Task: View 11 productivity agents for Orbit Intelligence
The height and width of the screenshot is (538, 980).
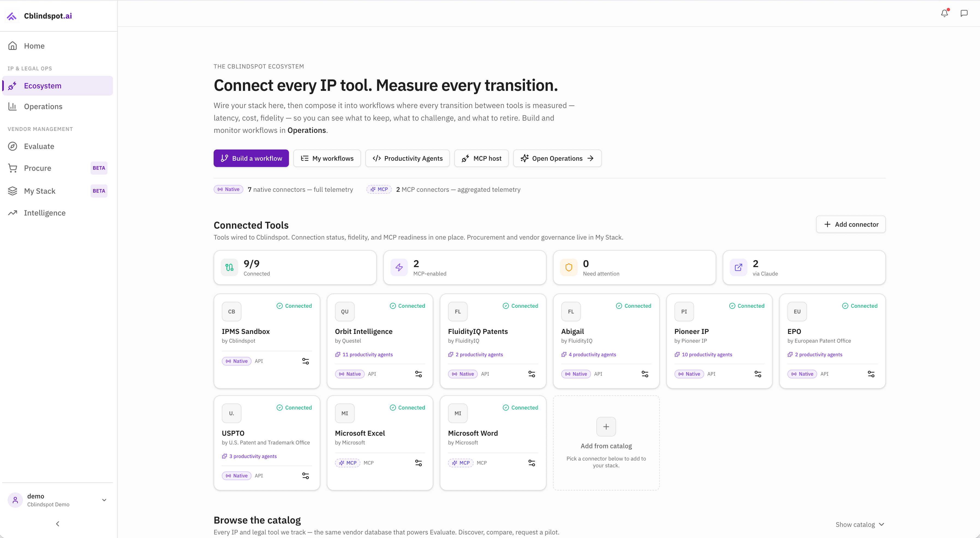Action: pyautogui.click(x=364, y=355)
